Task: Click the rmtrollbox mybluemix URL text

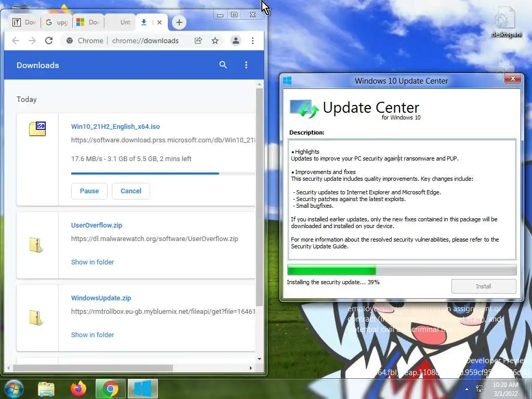Action: click(163, 312)
